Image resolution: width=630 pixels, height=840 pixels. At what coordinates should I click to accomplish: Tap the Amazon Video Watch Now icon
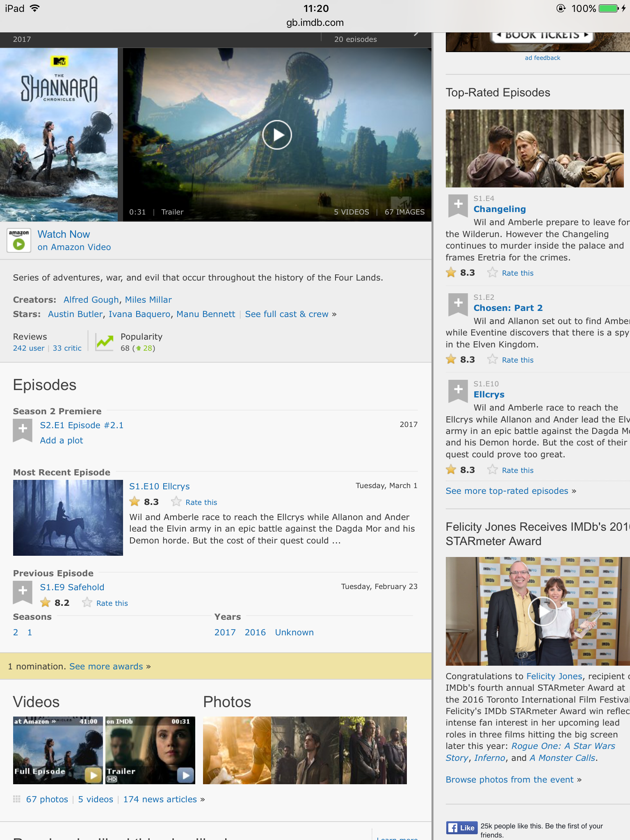[19, 240]
